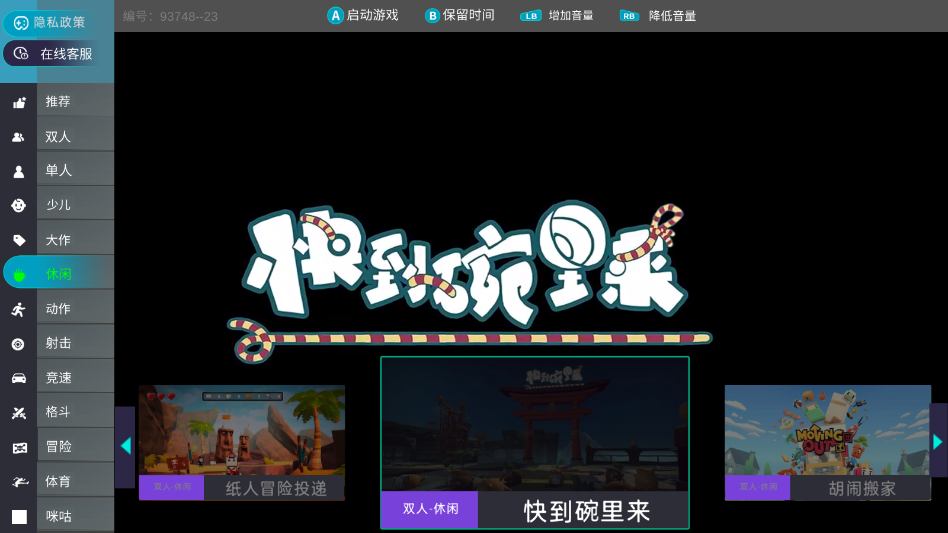This screenshot has height=533, width=948.
Task: Click the two-player icon beside 双人
Action: 19,137
